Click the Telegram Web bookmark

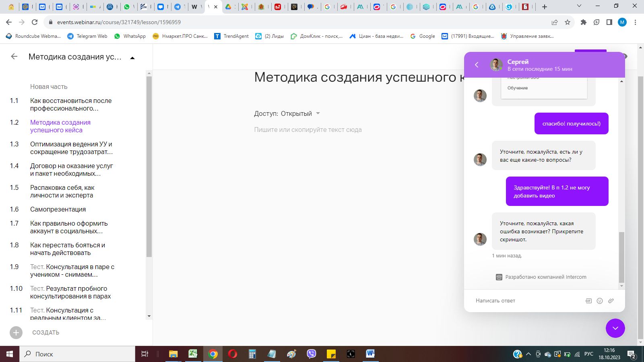click(87, 36)
